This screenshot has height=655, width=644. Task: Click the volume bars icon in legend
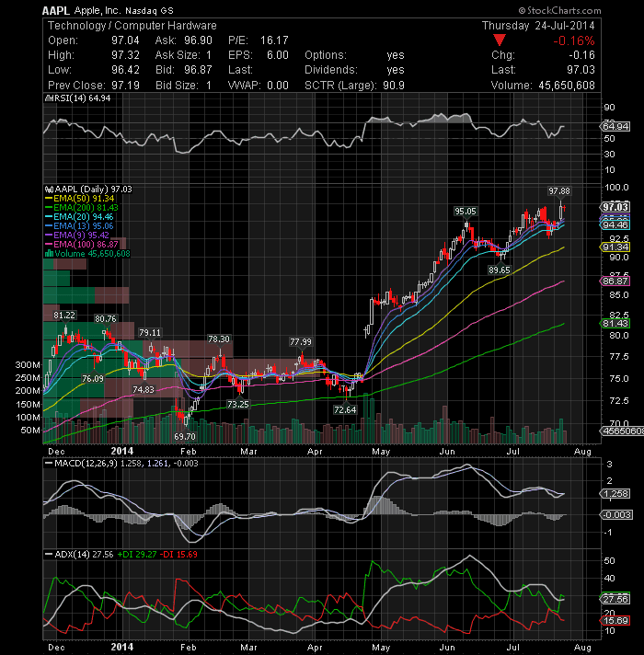[50, 254]
